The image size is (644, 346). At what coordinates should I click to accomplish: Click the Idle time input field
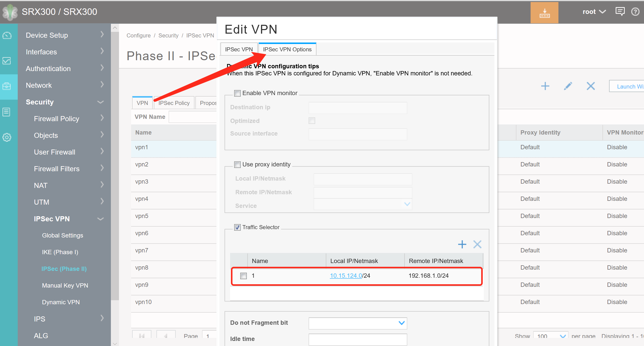click(x=357, y=339)
